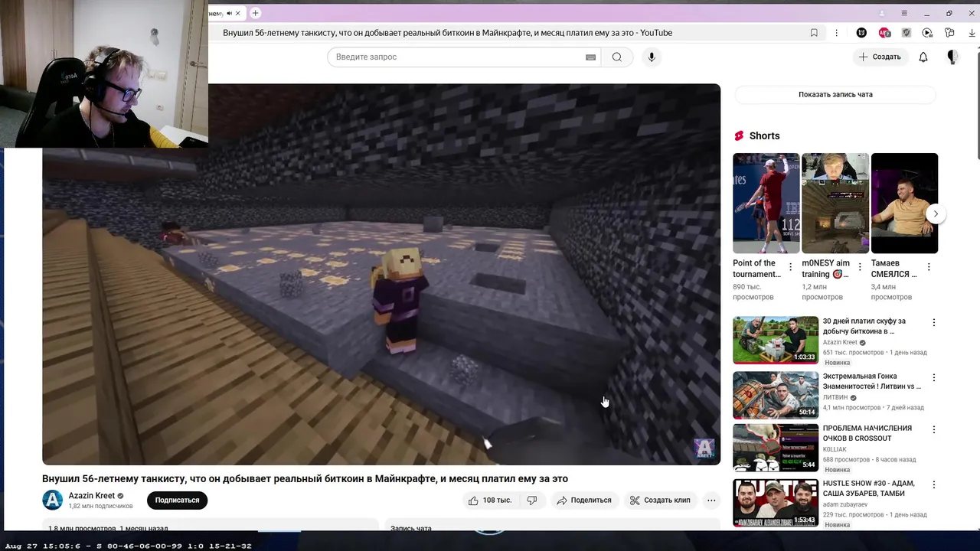Open YouTube notifications bell
The width and height of the screenshot is (980, 551).
click(x=923, y=57)
